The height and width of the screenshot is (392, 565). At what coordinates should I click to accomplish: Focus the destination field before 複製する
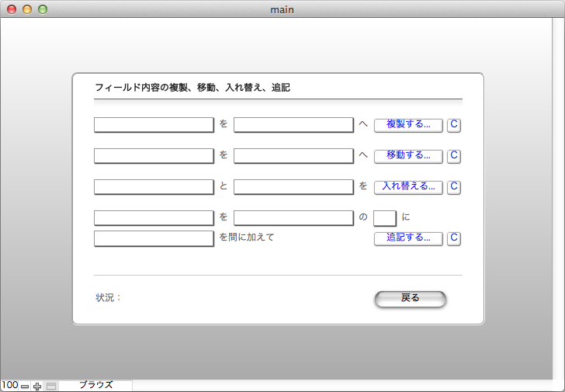[x=293, y=125]
